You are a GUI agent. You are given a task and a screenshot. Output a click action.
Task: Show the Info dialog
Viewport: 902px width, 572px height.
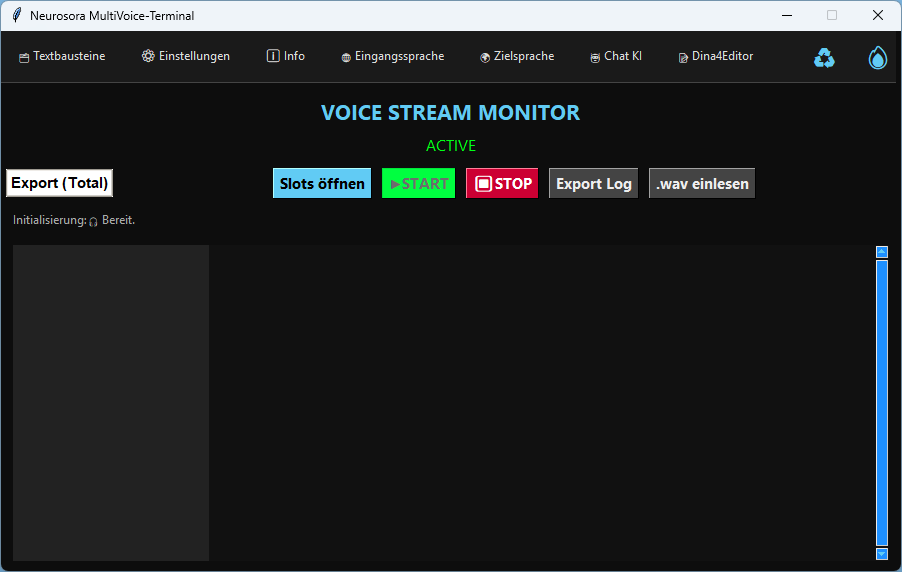286,57
